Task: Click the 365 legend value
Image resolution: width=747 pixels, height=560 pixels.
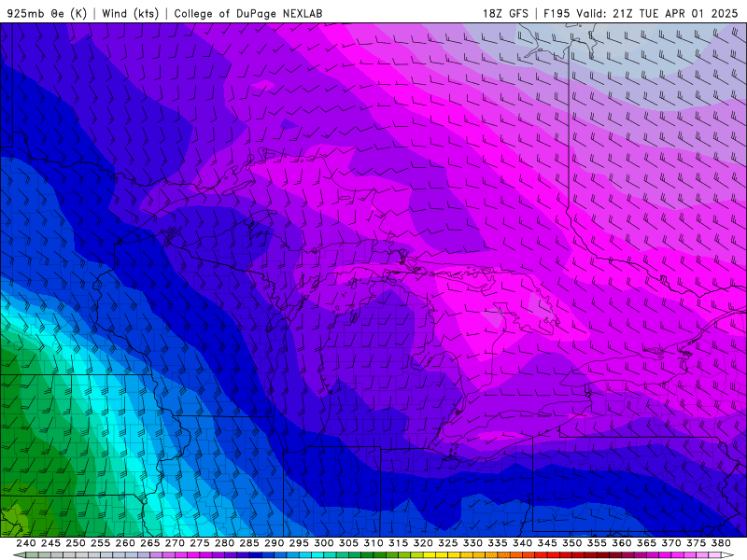Action: (646, 543)
